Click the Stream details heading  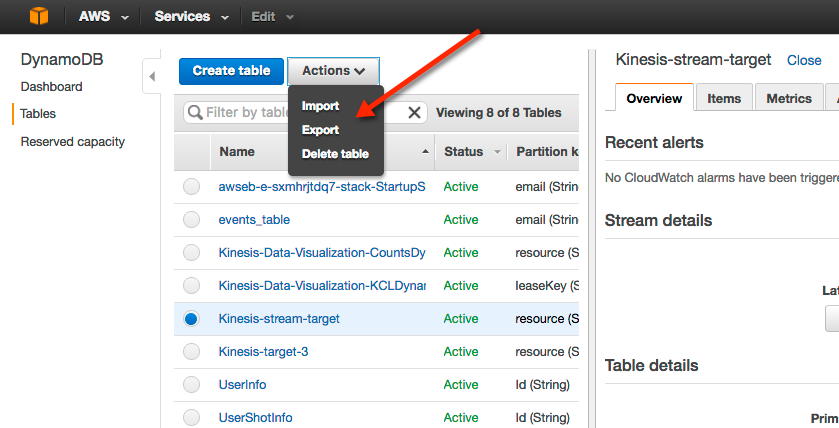point(658,220)
